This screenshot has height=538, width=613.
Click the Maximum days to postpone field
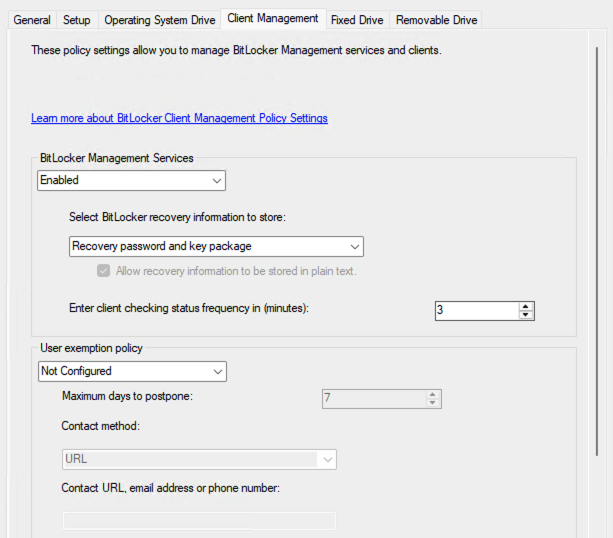tap(375, 399)
